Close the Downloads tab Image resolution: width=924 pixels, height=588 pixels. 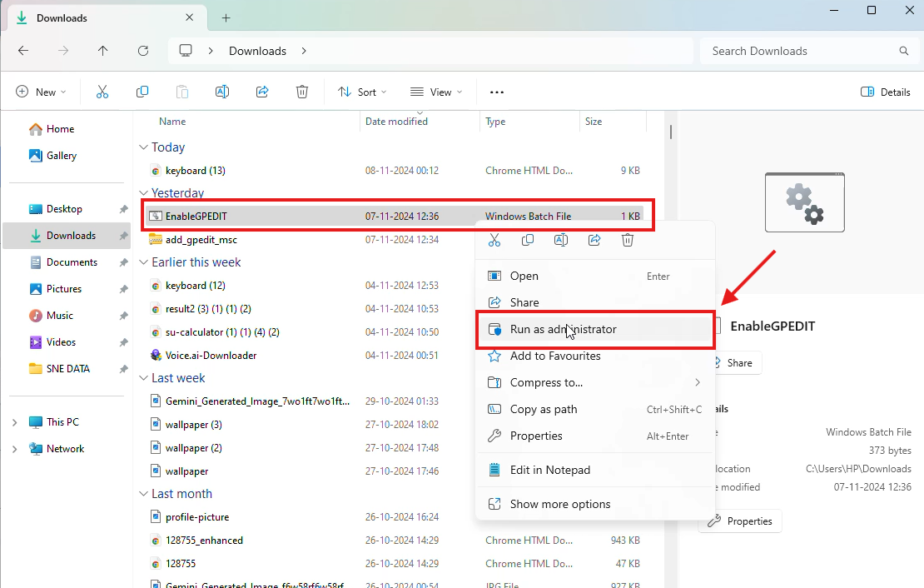tap(189, 17)
